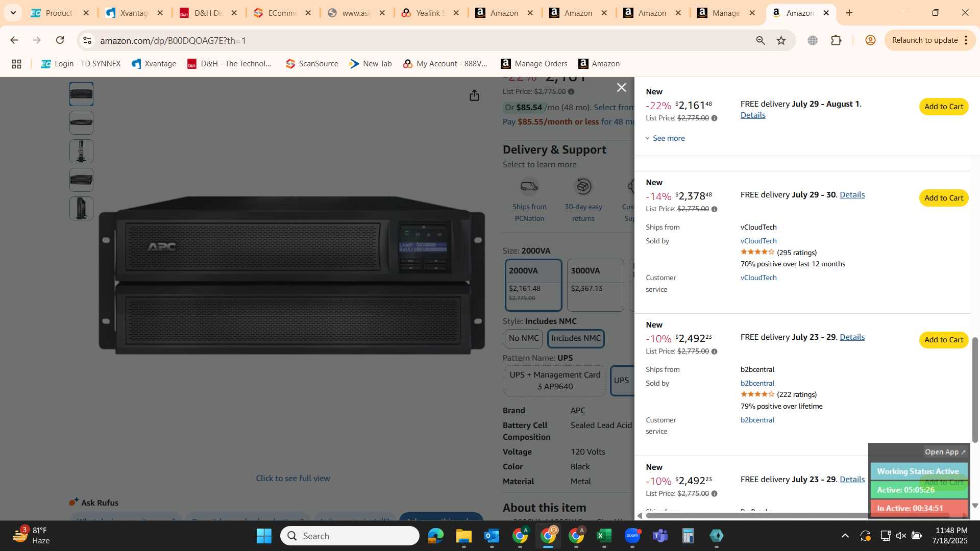Viewport: 980px width, 551px height.
Task: Click the zoom magnifier icon in address bar
Action: click(x=760, y=40)
